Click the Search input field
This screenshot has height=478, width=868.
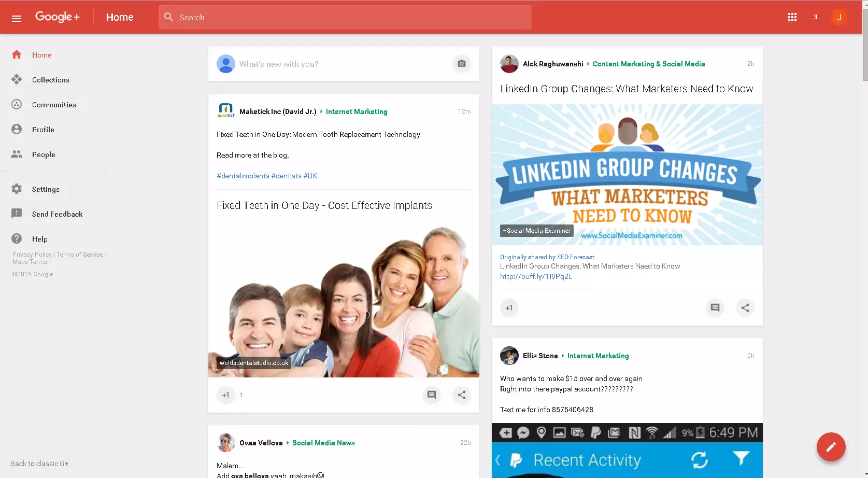point(345,17)
